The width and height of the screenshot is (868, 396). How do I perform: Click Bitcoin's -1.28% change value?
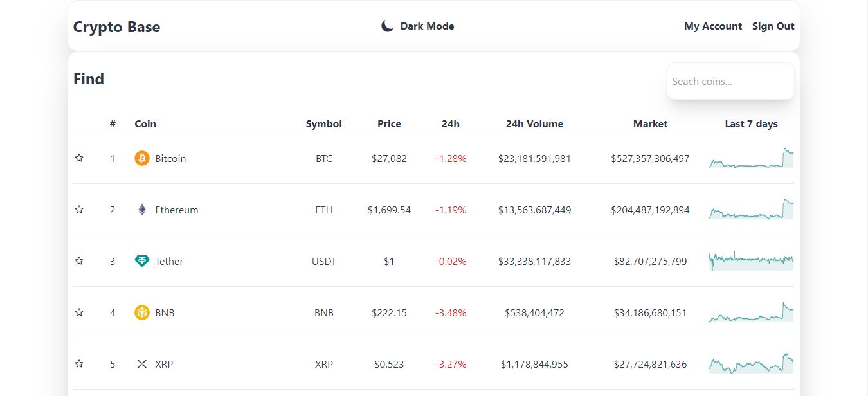[x=451, y=158]
